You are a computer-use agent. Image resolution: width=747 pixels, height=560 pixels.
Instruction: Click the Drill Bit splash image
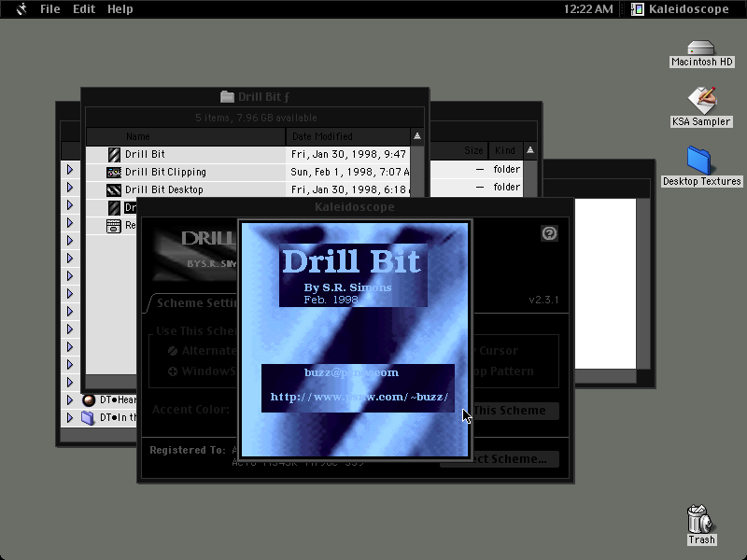click(355, 340)
